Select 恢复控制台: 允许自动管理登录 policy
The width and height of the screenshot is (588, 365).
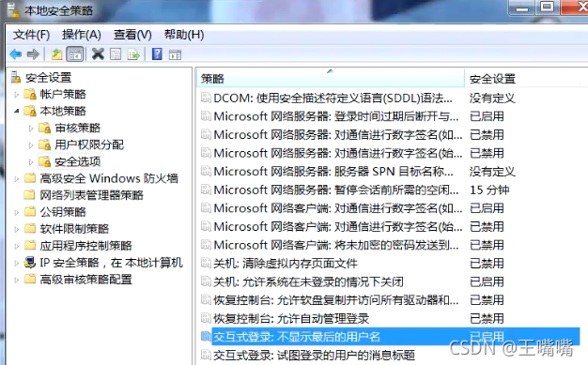291,318
